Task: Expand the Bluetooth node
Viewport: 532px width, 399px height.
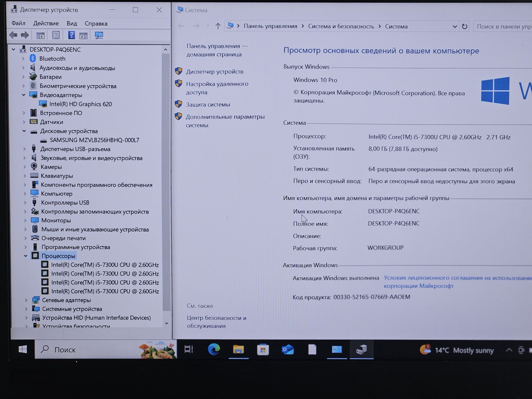Action: [23, 59]
